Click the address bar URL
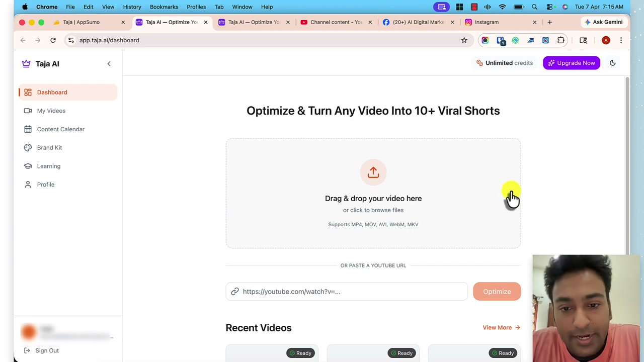644x362 pixels. click(x=109, y=40)
